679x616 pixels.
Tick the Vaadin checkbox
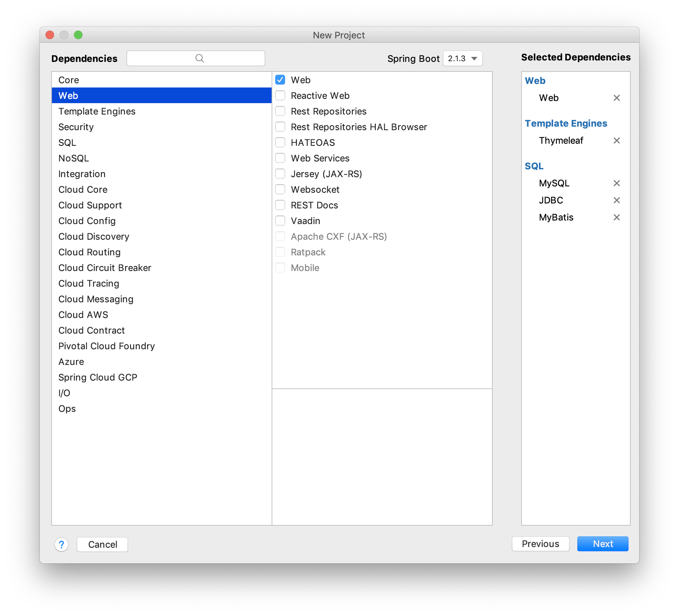(280, 221)
